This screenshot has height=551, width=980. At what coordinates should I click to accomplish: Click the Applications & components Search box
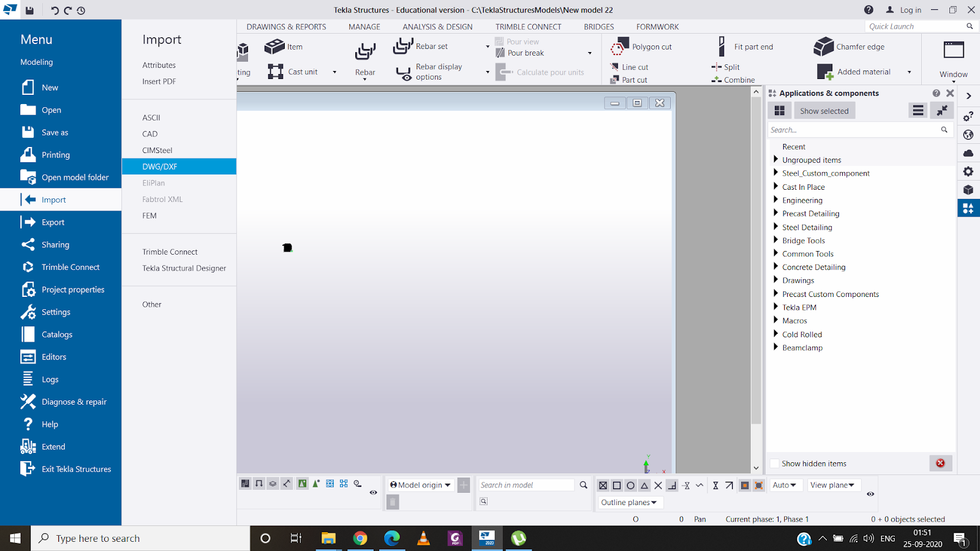[x=853, y=130]
